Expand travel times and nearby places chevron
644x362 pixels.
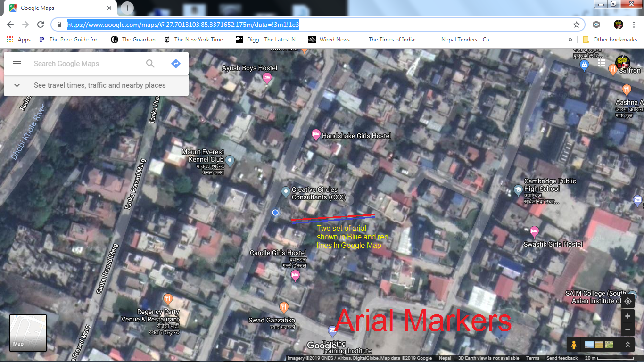click(17, 85)
